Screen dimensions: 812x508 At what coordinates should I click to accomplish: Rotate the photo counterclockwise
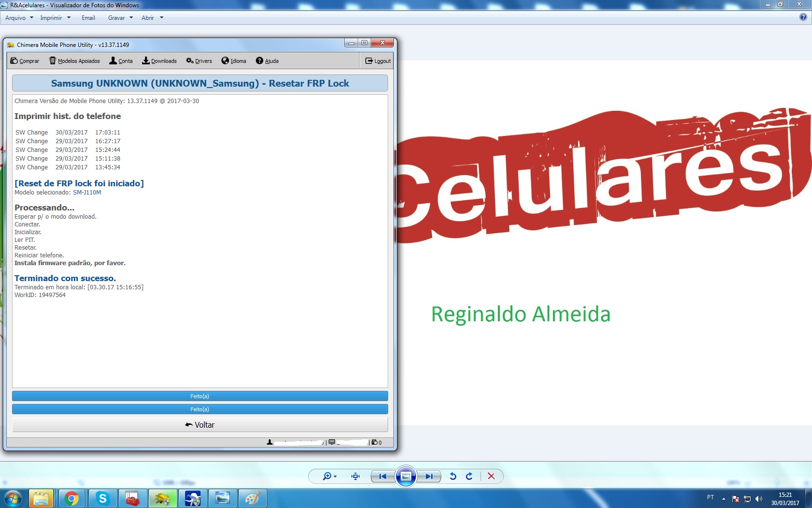(453, 477)
